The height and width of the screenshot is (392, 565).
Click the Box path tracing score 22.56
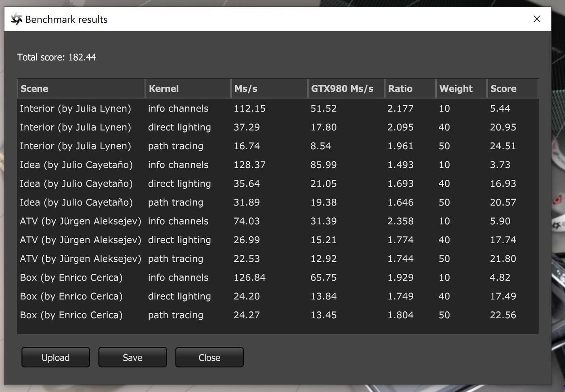(503, 315)
